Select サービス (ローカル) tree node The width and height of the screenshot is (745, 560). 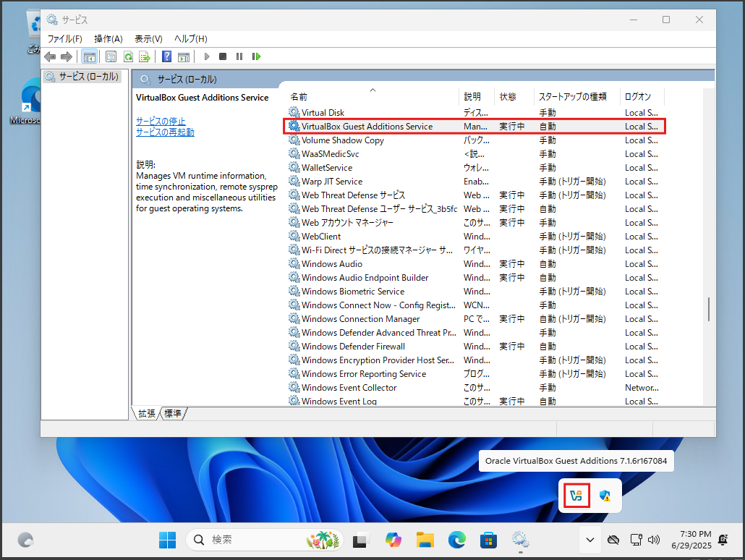(82, 77)
